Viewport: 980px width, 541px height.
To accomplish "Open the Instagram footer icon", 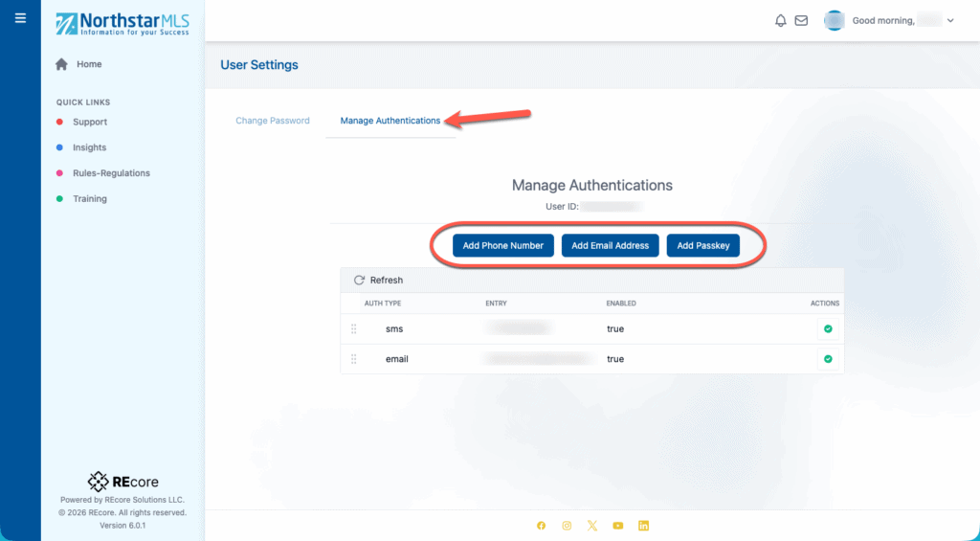I will point(567,526).
